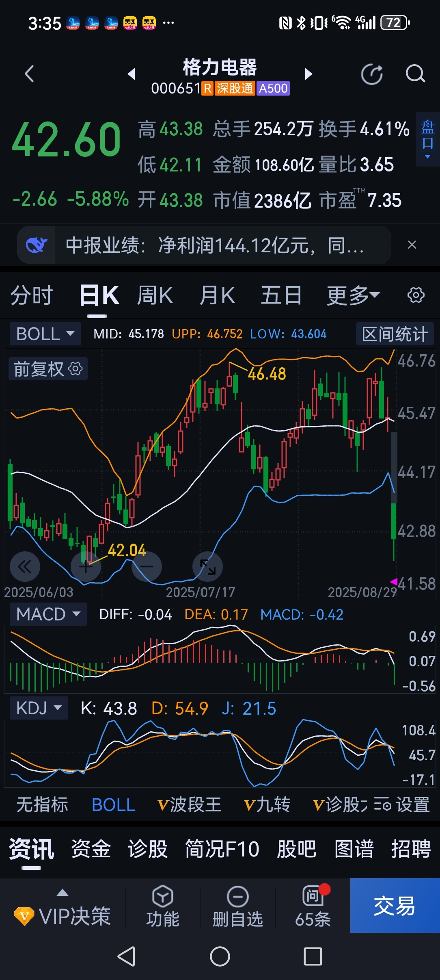The image size is (440, 980).
Task: Tap the KDJ sub-chart area
Action: point(199,752)
